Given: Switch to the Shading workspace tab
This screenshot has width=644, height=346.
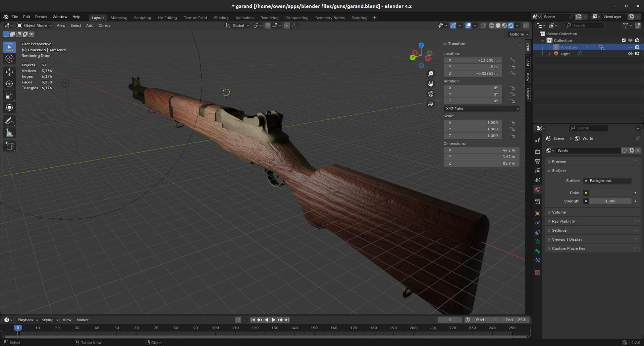Looking at the screenshot, I should click(x=221, y=18).
